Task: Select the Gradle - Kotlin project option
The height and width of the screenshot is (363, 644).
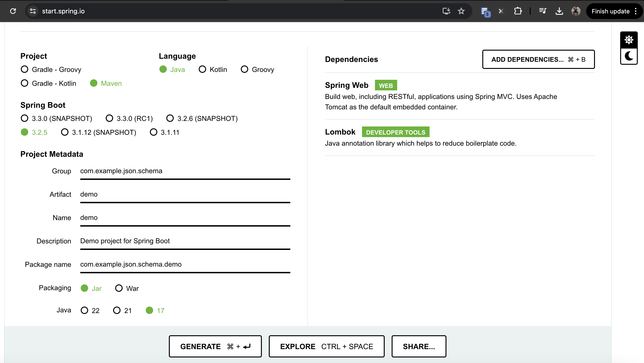Action: (x=25, y=83)
